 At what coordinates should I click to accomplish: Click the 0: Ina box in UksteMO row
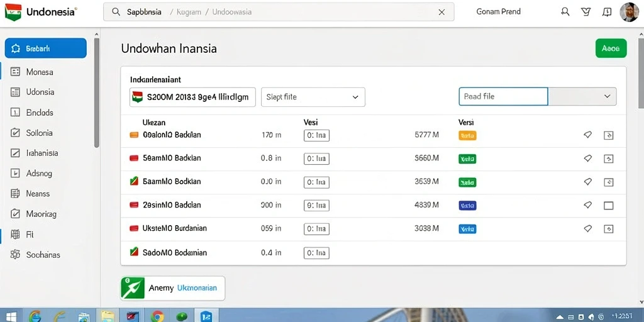[316, 228]
